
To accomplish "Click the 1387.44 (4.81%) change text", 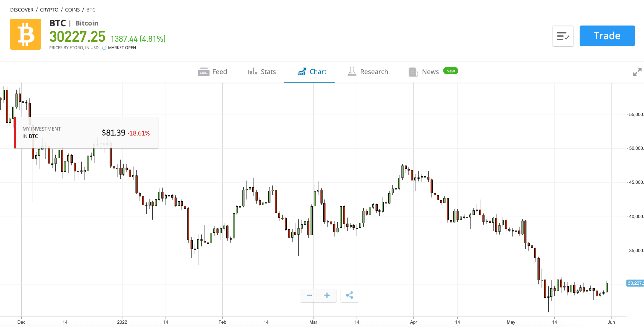I will 138,39.
